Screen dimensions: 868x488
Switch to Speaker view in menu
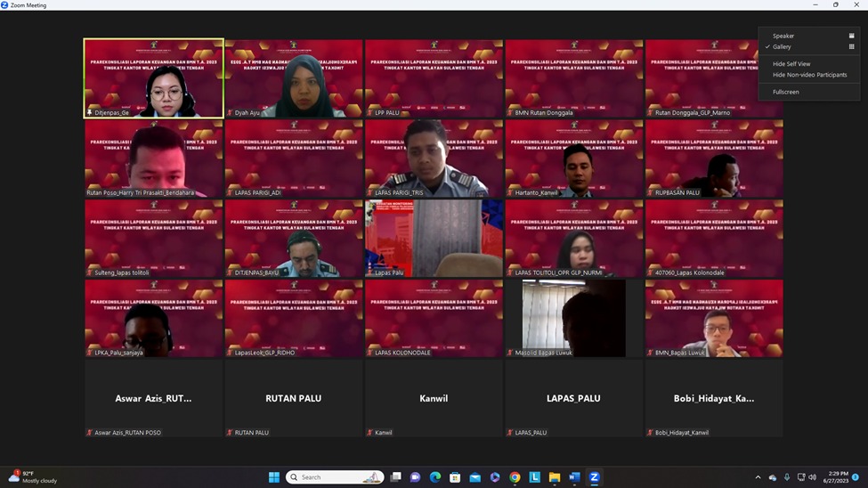(783, 37)
